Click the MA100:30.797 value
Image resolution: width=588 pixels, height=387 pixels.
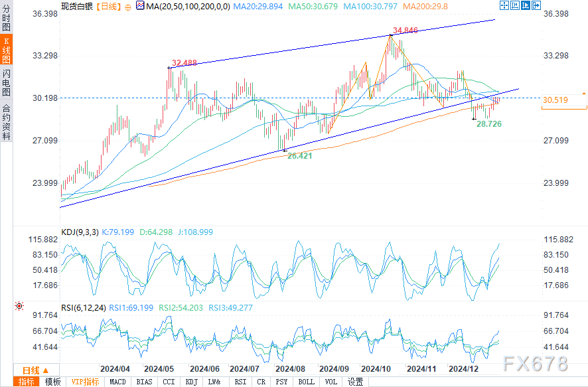tap(370, 7)
